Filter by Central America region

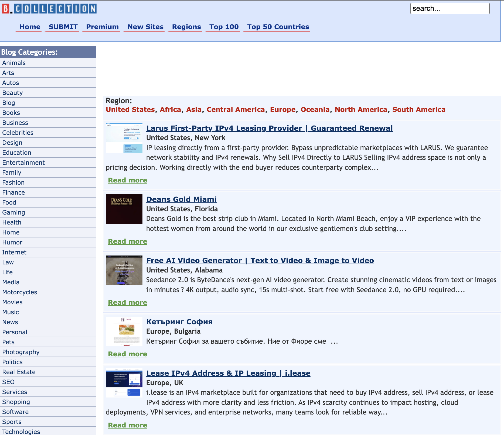point(236,110)
